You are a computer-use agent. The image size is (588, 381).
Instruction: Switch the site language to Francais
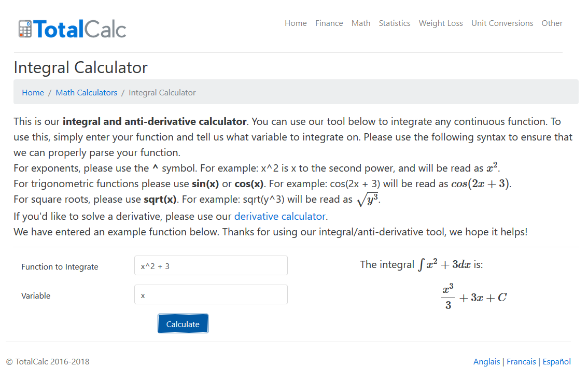point(521,361)
